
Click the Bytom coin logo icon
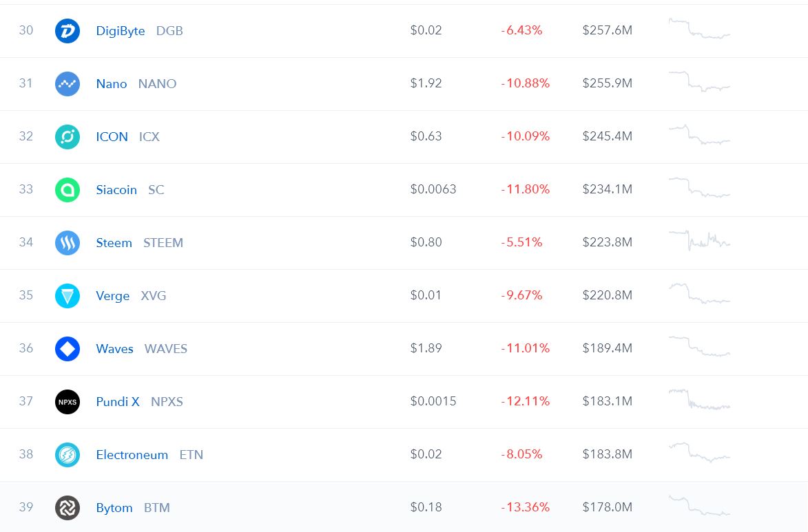click(68, 508)
